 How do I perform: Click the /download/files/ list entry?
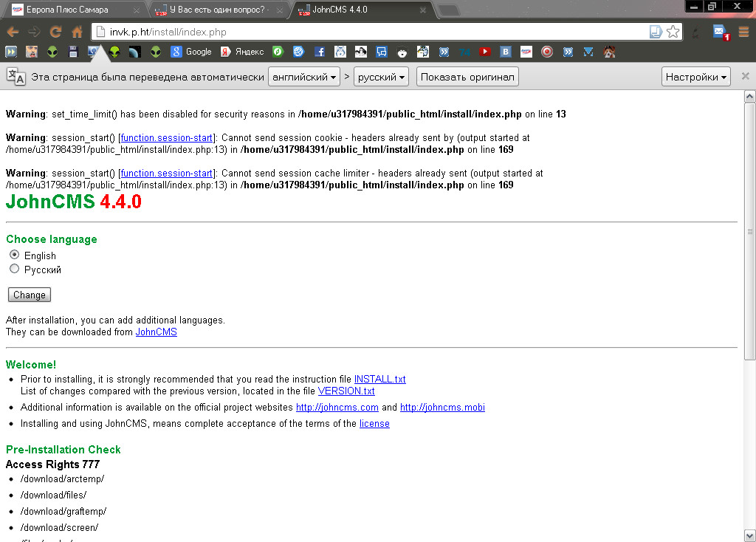tap(53, 495)
